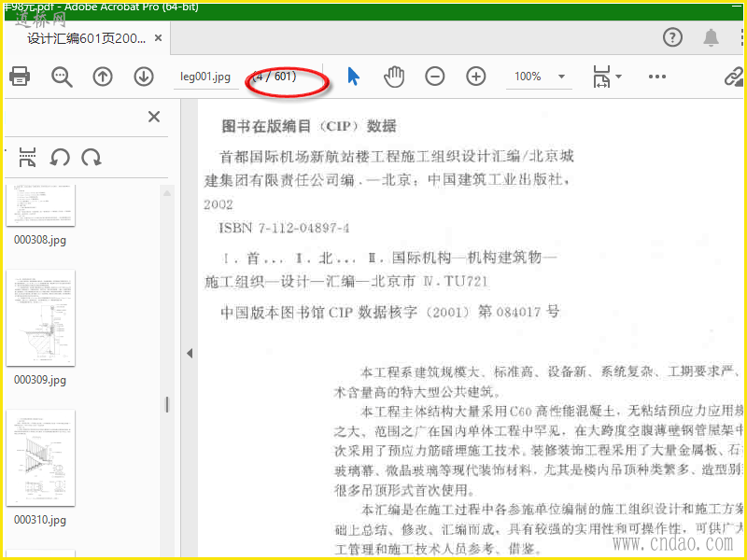The height and width of the screenshot is (560, 747).
Task: Open the 100% zoom level dropdown
Action: (x=562, y=77)
